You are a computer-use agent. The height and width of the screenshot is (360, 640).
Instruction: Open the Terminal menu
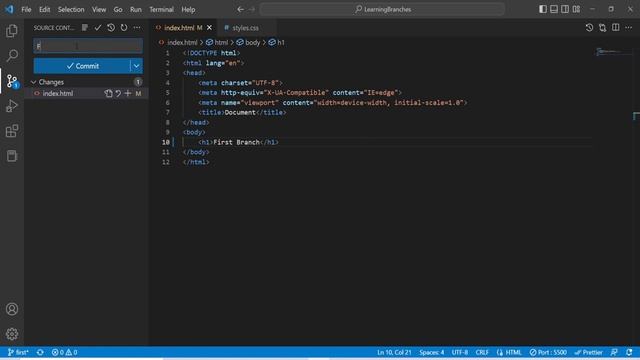tap(161, 9)
